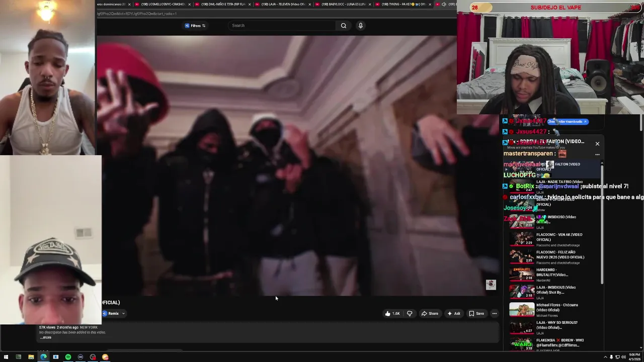Play LAJA - WHY SO SERIOUS? video
The width and height of the screenshot is (644, 362).
click(553, 327)
